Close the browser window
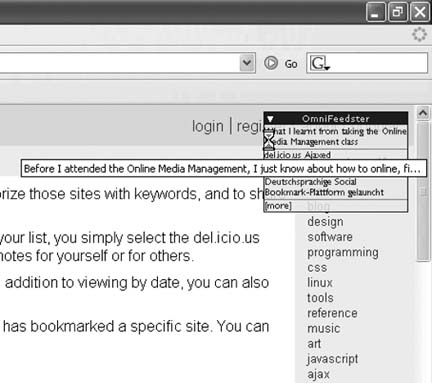This screenshot has width=432, height=383. (x=420, y=12)
